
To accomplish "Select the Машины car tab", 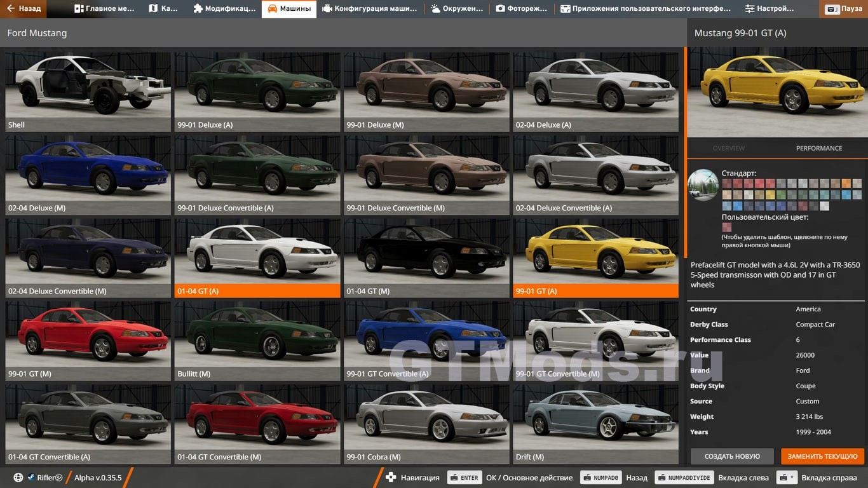I will point(289,9).
